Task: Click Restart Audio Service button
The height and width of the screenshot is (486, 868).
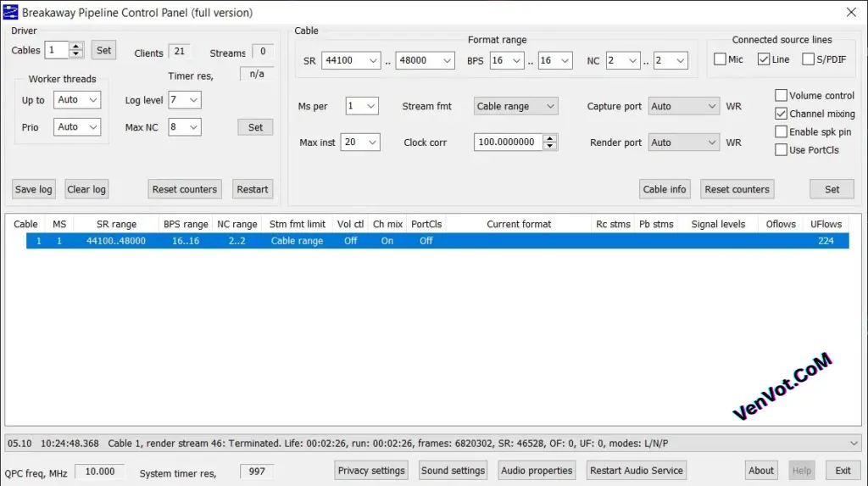Action: 636,471
